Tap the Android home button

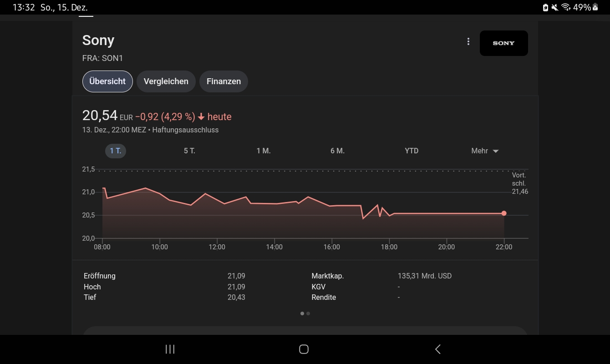[304, 349]
